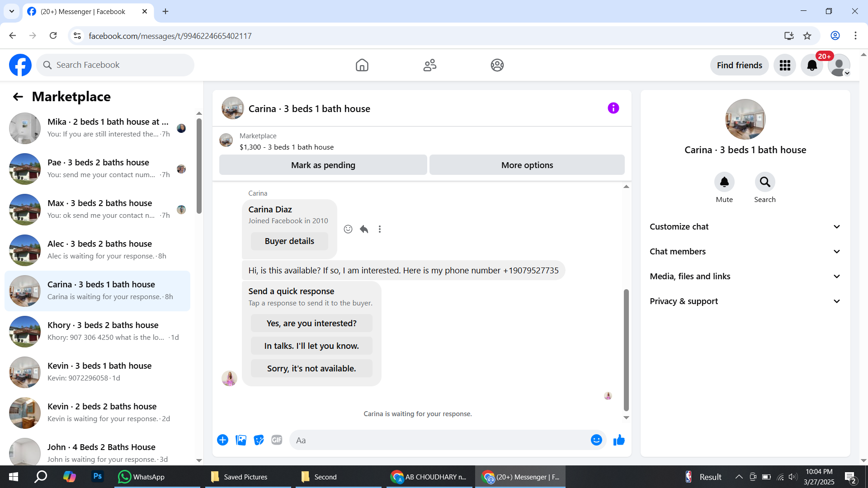Open Kevin 3 beds 1 bath house chat
The image size is (868, 488).
[97, 372]
